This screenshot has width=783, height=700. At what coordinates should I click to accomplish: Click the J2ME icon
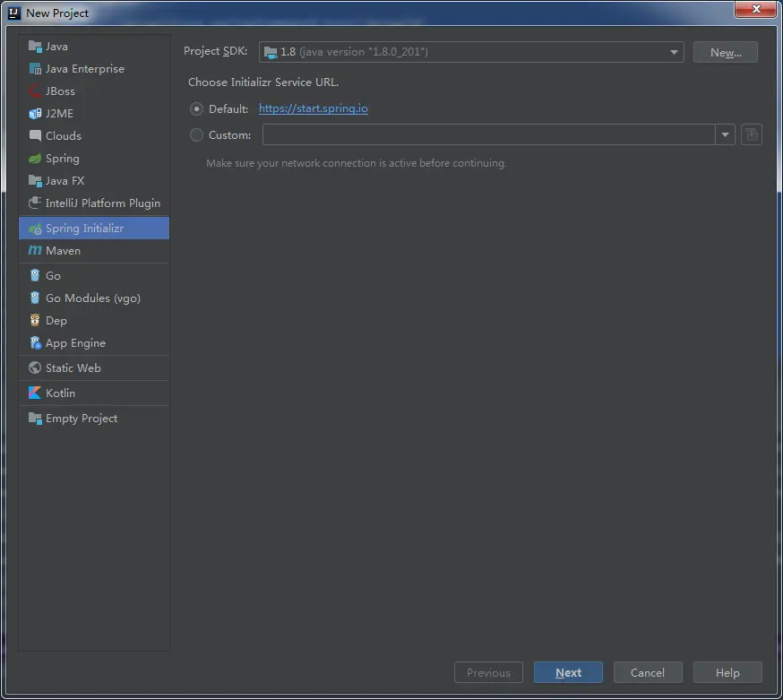[35, 114]
